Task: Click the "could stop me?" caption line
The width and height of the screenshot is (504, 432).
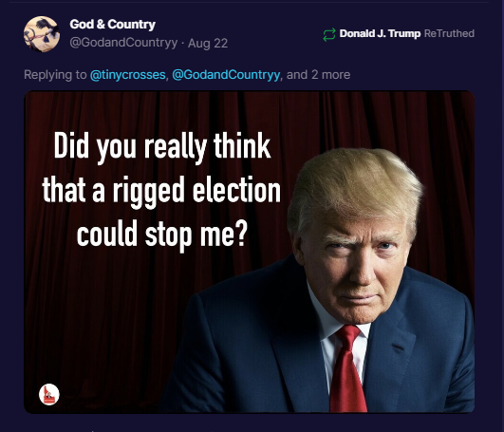Action: point(162,235)
